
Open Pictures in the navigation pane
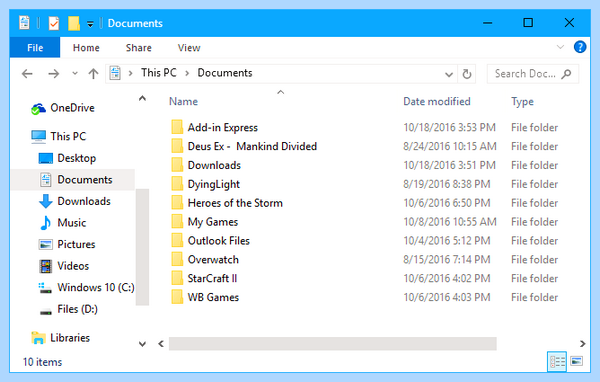[67, 244]
